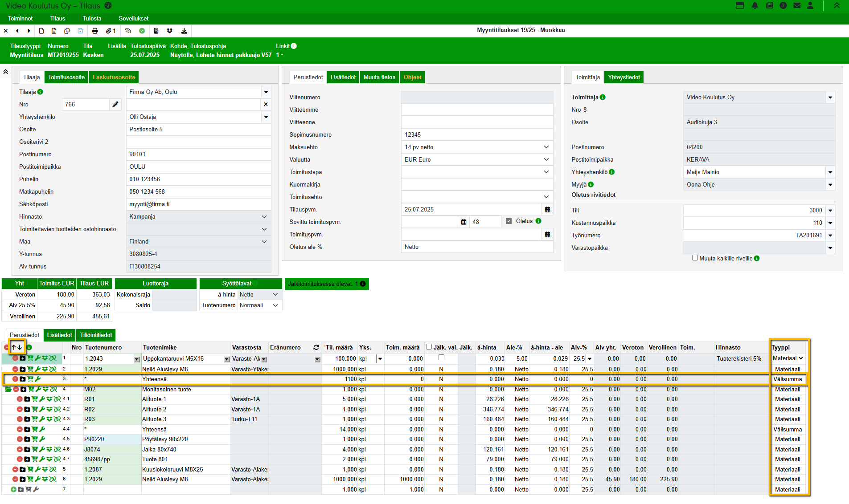Click the red remove icon on row 1
849x504 pixels.
(x=15, y=358)
